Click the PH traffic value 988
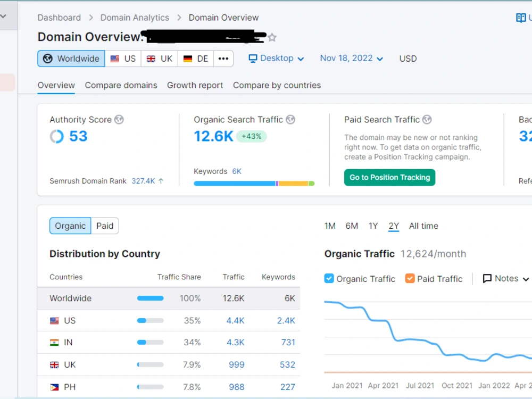 click(237, 387)
